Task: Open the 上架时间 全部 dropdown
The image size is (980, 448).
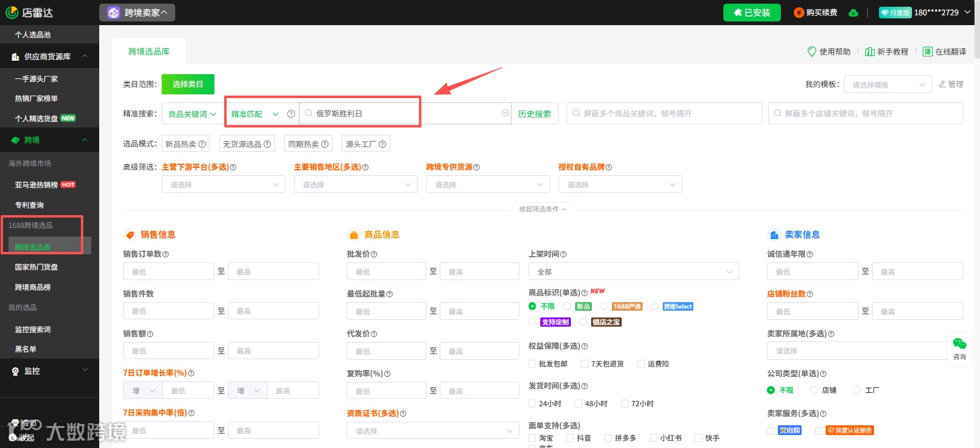Action: (x=634, y=271)
